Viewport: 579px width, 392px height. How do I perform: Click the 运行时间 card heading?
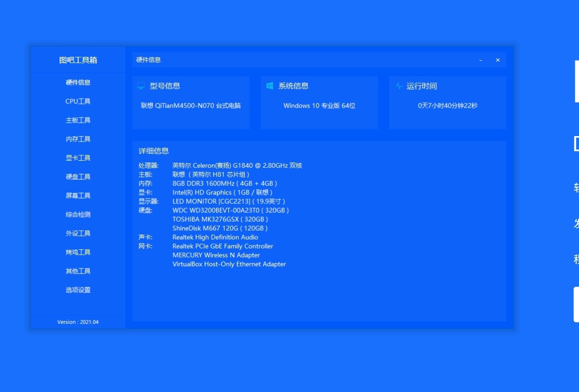point(422,86)
